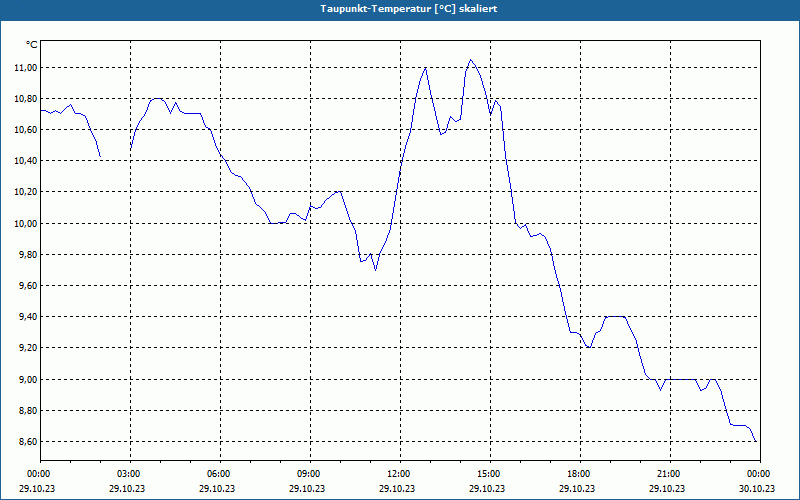Click the '21:00' time axis label

(x=670, y=474)
